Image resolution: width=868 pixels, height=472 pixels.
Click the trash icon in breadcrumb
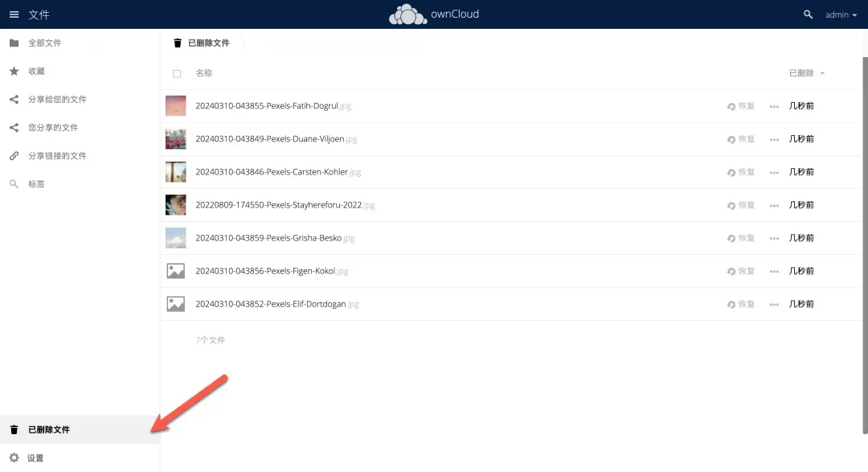point(178,43)
